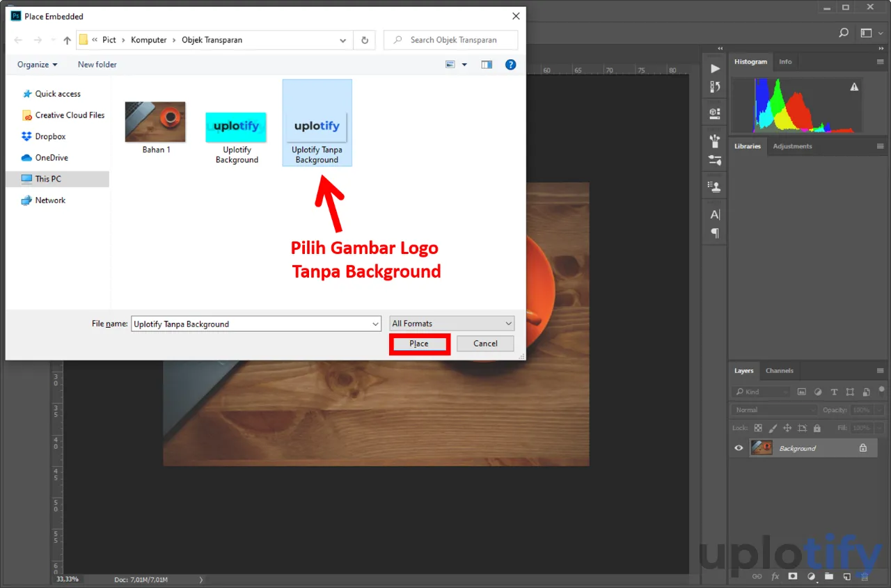Toggle lock image pixels brush icon
The image size is (891, 588).
tap(773, 428)
